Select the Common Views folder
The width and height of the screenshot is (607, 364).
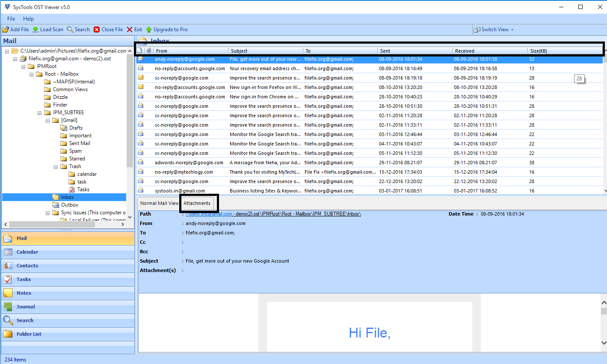tap(70, 89)
